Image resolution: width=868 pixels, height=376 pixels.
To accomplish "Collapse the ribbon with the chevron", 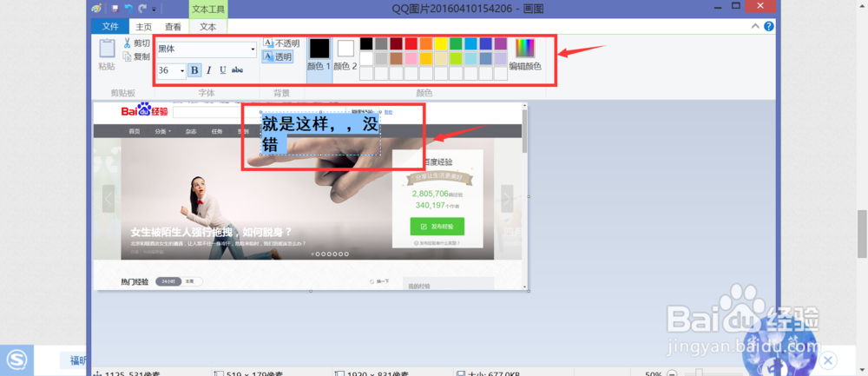I will click(755, 26).
